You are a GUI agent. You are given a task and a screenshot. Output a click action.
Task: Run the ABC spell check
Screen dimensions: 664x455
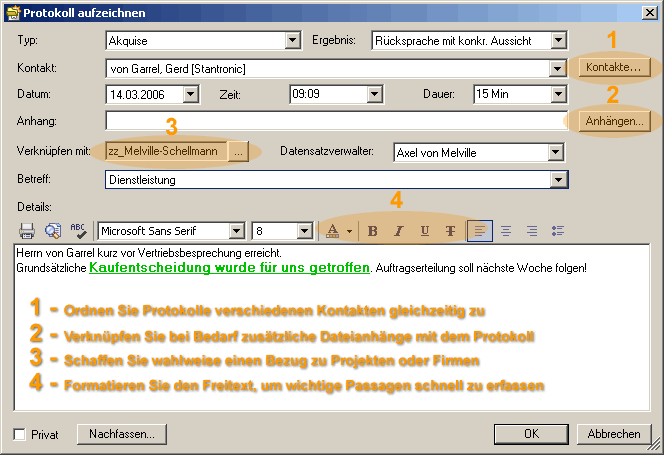click(79, 231)
